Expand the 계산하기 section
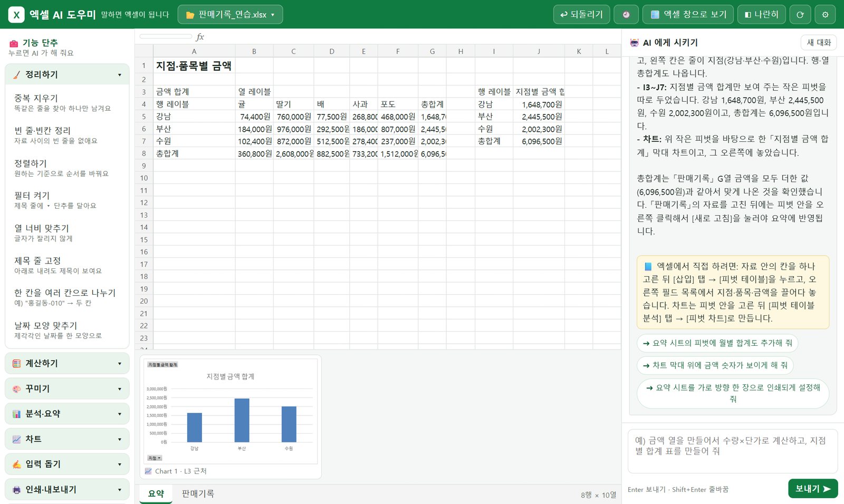This screenshot has height=504, width=844. (x=67, y=364)
